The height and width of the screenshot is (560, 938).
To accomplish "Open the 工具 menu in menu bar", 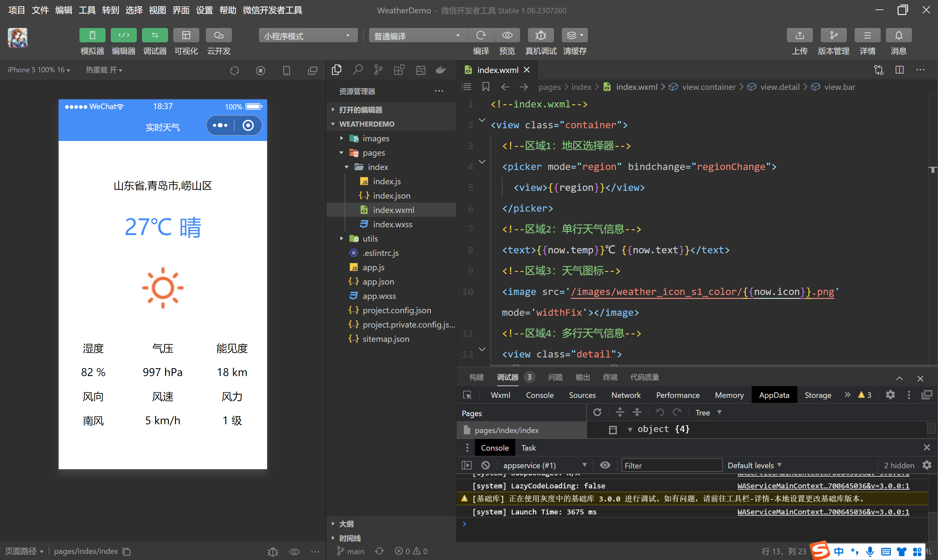I will pos(87,10).
